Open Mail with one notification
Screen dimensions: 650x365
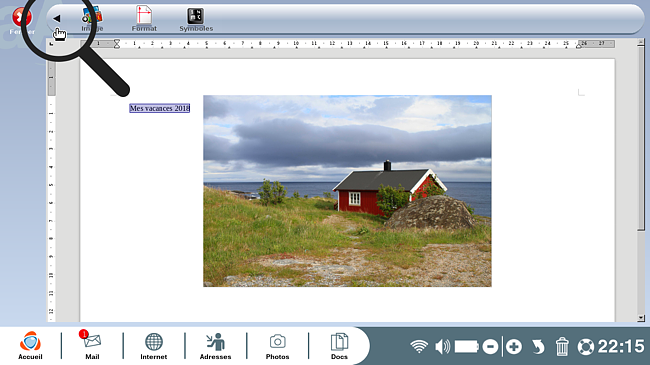click(x=92, y=345)
